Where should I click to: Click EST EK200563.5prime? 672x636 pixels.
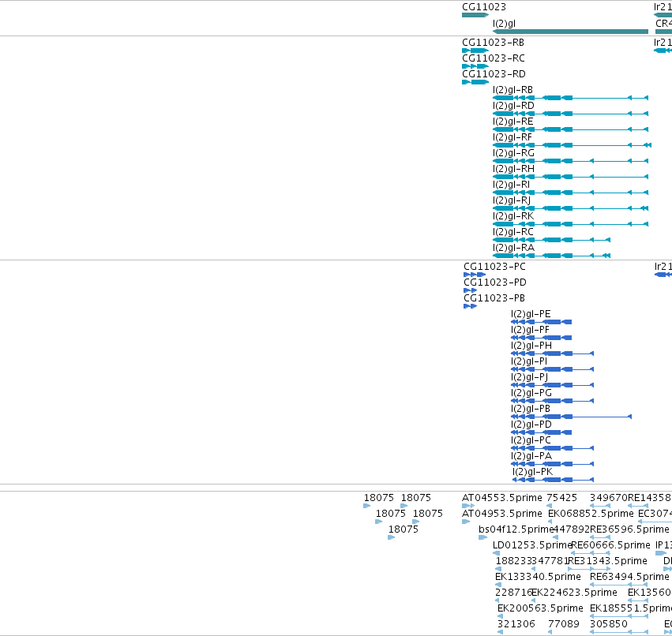point(500,616)
